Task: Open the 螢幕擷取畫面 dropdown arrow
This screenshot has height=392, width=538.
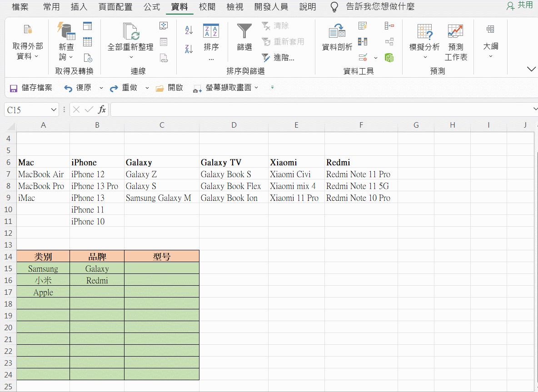Action: (256, 88)
